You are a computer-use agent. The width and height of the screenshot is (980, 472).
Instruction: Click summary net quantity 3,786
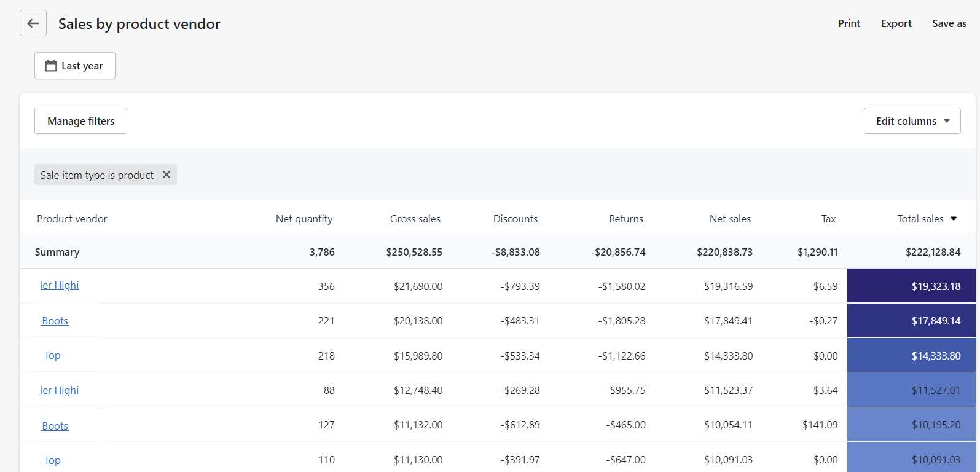click(x=322, y=252)
